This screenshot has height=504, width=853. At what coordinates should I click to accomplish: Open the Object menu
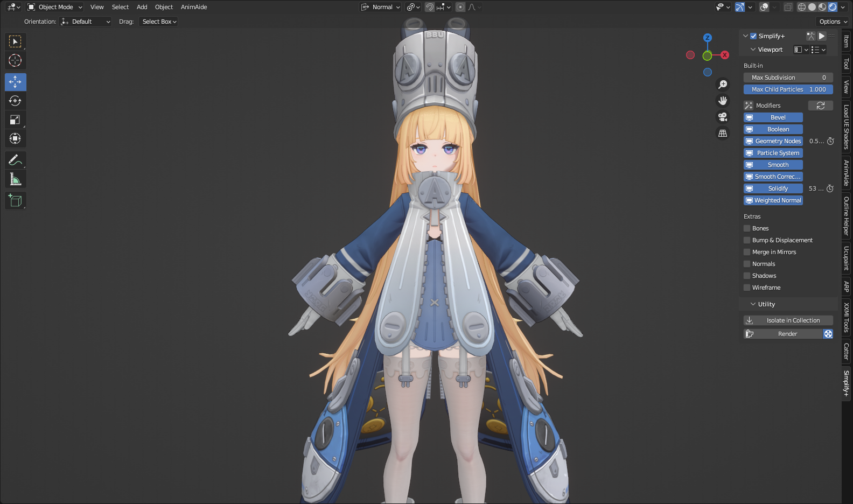click(x=164, y=7)
